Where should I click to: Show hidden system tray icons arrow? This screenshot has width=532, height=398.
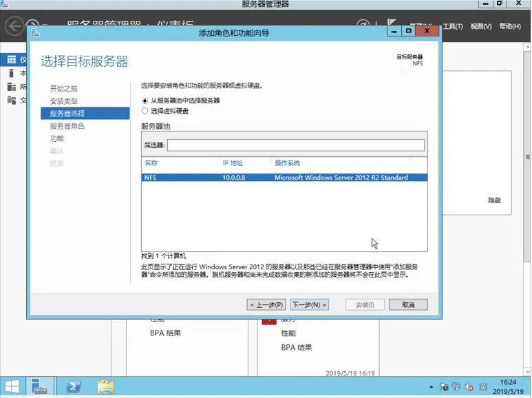coord(431,387)
